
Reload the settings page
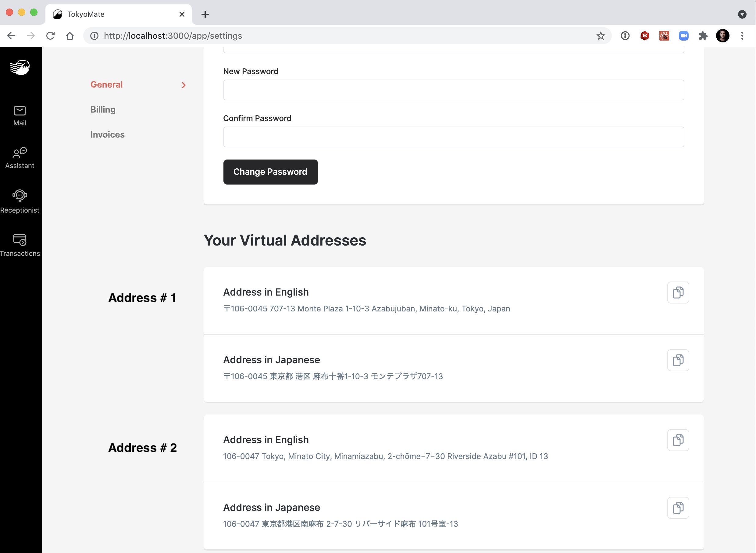point(50,35)
